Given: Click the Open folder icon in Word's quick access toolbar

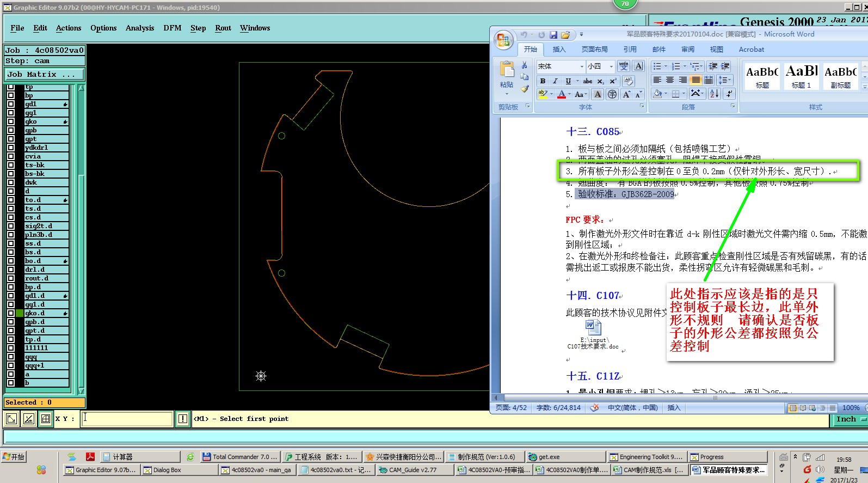Looking at the screenshot, I should [x=565, y=35].
